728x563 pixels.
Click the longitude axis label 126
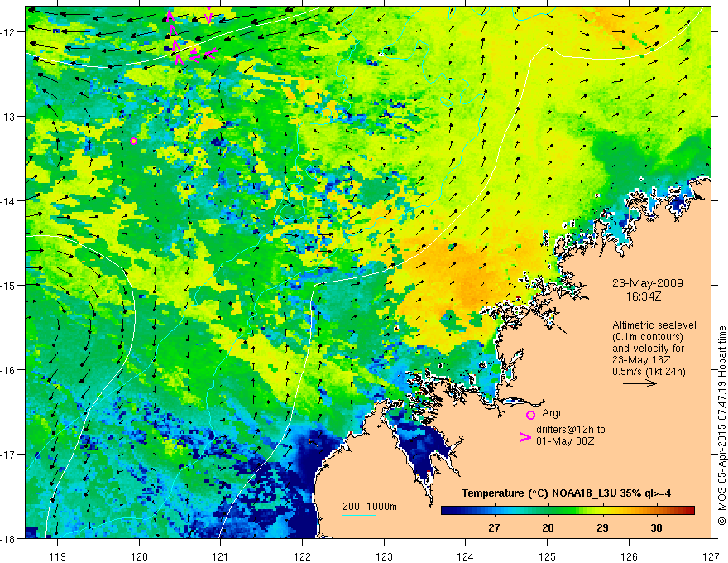pos(629,556)
